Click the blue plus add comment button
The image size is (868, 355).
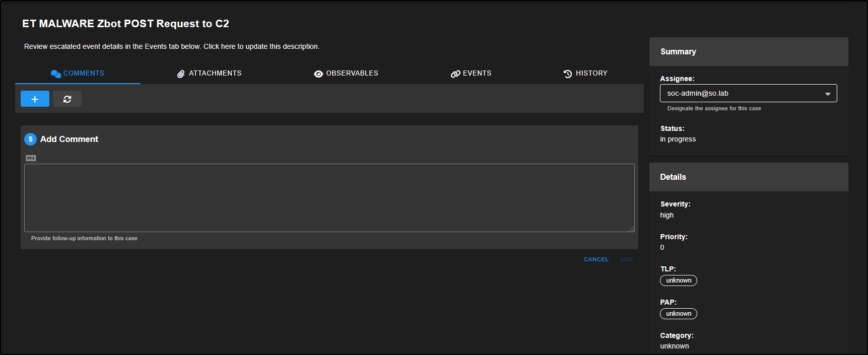click(x=35, y=99)
